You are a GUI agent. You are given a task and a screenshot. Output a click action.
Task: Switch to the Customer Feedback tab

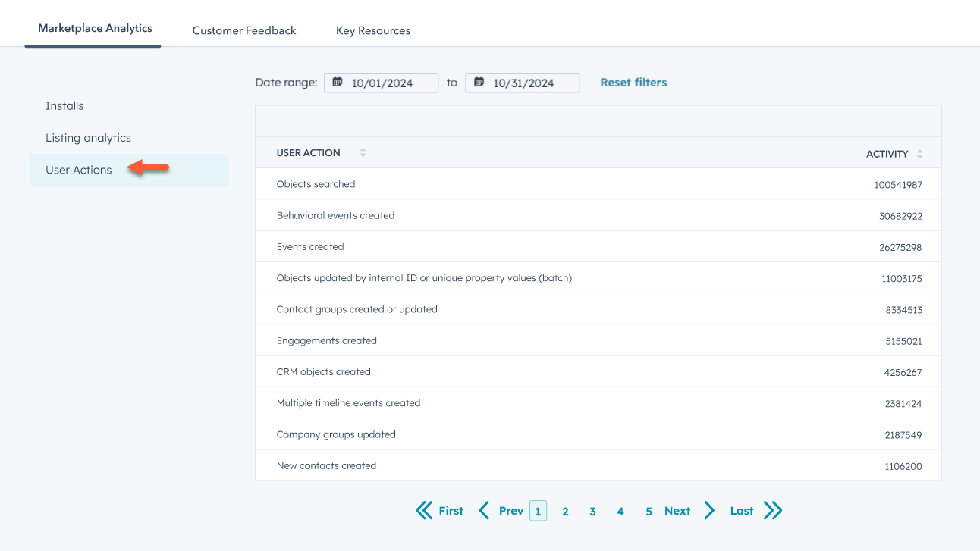click(x=244, y=31)
